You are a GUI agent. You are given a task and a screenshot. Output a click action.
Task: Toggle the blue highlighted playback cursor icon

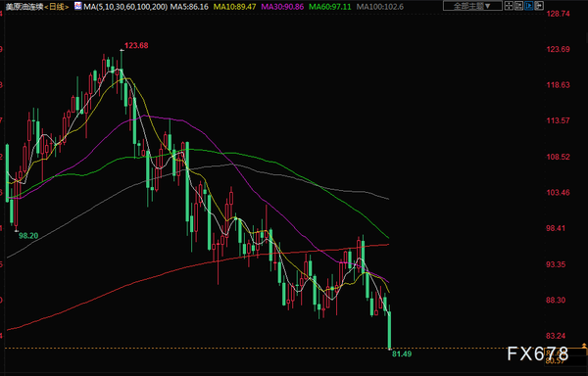pyautogui.click(x=529, y=6)
